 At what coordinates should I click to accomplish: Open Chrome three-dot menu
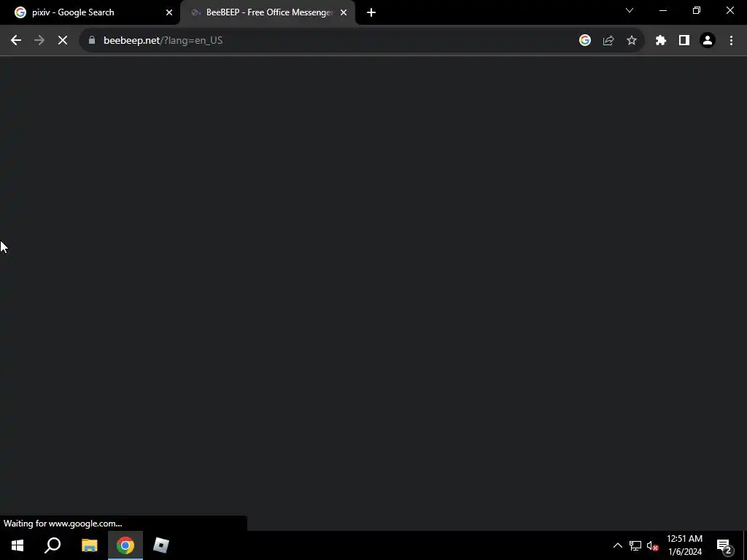pos(731,41)
